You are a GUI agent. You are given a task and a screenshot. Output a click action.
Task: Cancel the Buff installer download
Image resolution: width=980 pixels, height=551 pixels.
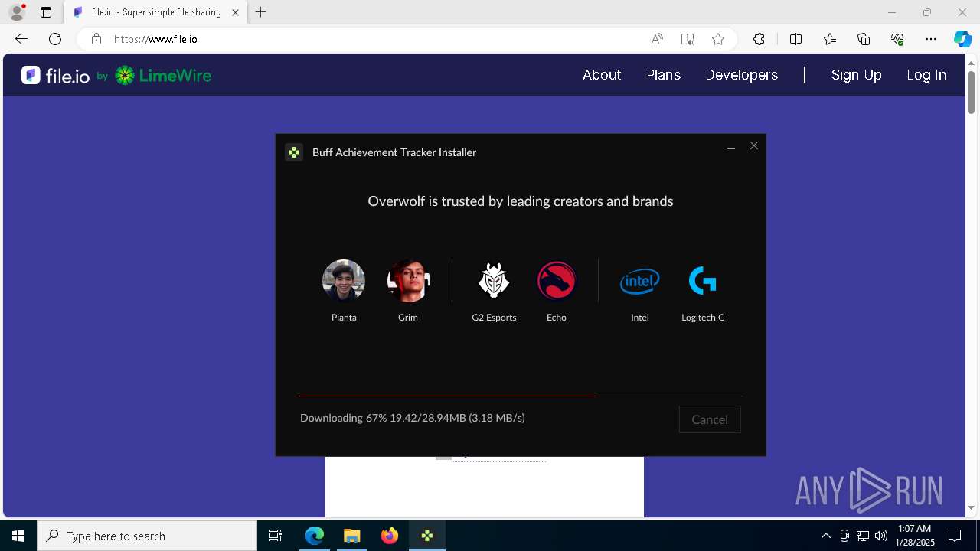[x=710, y=419]
